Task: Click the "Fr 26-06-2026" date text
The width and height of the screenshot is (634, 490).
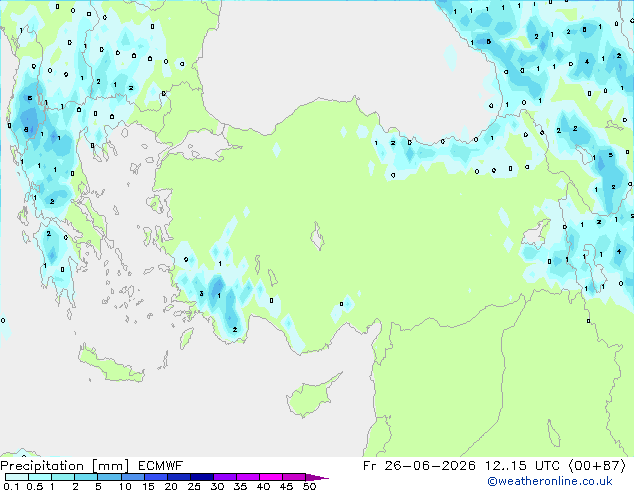Action: coord(419,466)
